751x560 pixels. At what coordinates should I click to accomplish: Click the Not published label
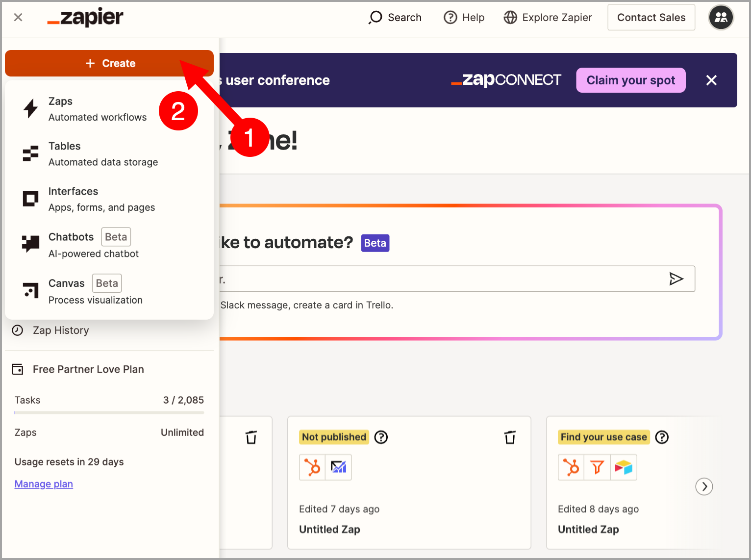334,437
